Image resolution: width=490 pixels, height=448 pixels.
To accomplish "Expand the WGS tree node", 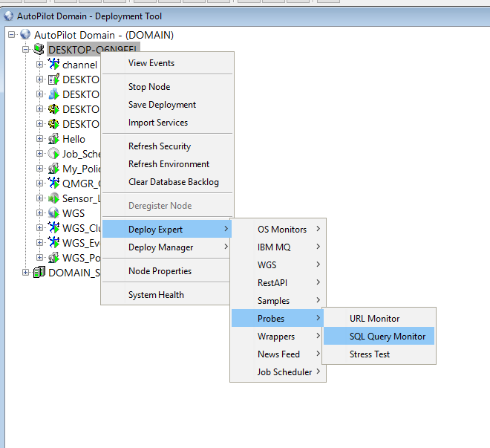I will point(40,213).
